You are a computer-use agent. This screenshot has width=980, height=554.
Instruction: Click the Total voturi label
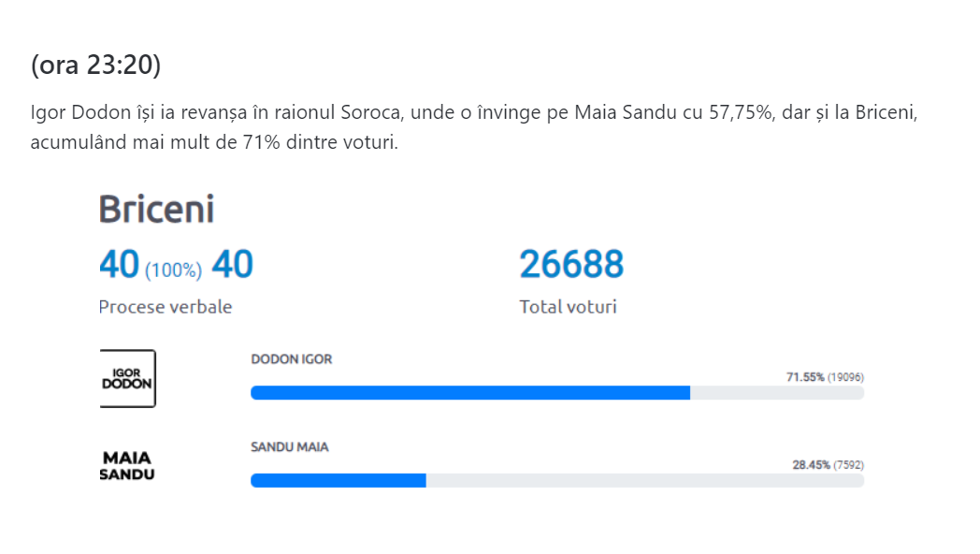(568, 307)
